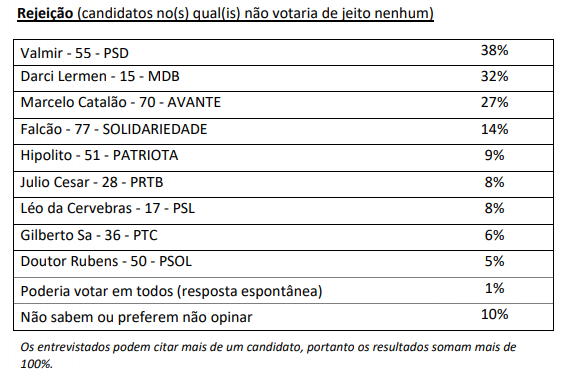
Task: Select Darci Lermen - 15 - MDB row
Action: 283,78
